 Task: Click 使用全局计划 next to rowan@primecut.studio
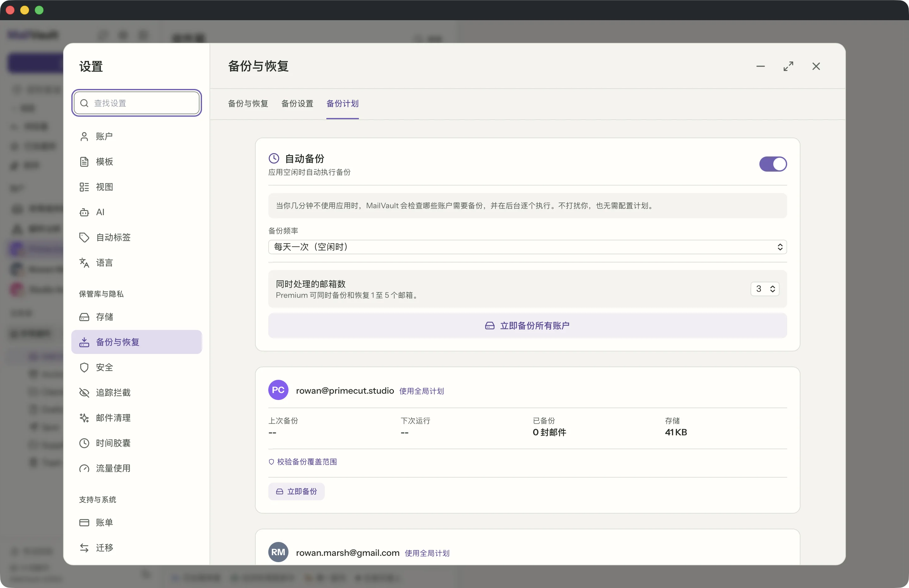tap(421, 391)
